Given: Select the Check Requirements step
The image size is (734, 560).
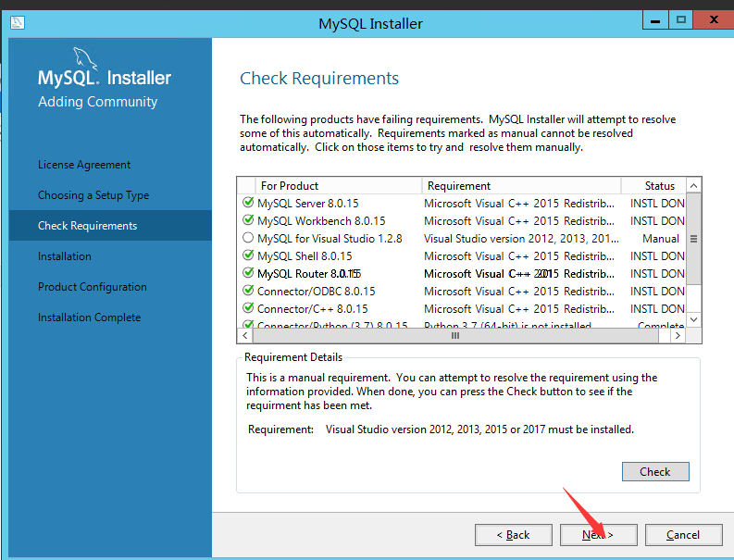Looking at the screenshot, I should [110, 226].
